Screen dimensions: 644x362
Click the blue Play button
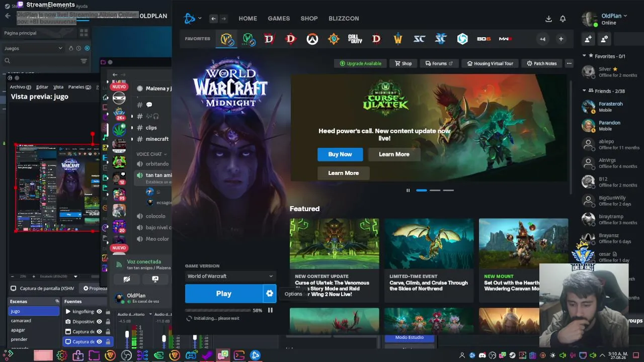224,294
